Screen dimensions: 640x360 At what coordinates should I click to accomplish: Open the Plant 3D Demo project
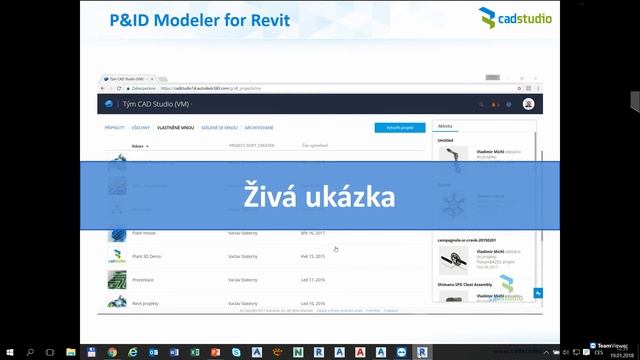(x=147, y=256)
